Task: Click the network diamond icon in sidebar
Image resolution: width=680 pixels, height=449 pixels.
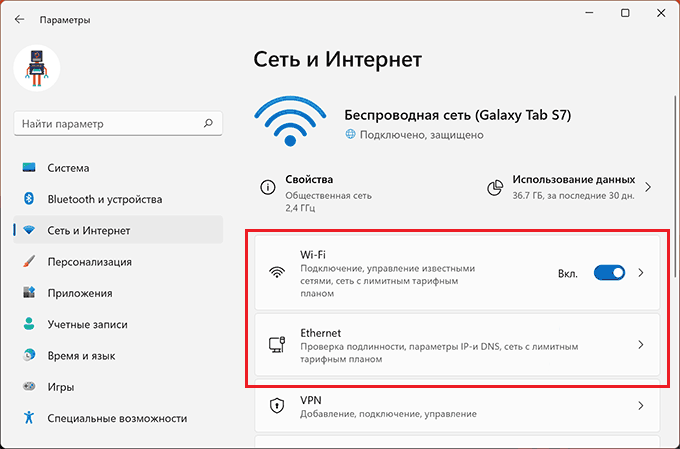Action: (29, 230)
